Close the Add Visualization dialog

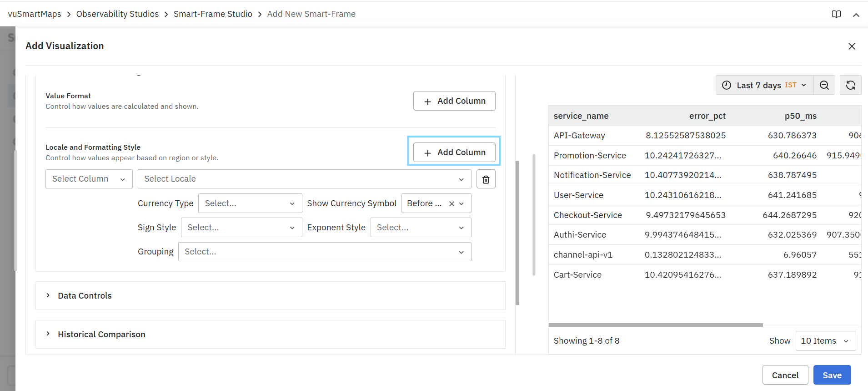(x=852, y=46)
